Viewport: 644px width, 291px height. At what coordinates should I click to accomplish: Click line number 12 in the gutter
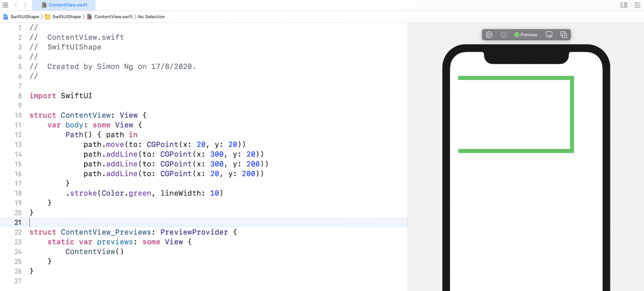tap(18, 135)
